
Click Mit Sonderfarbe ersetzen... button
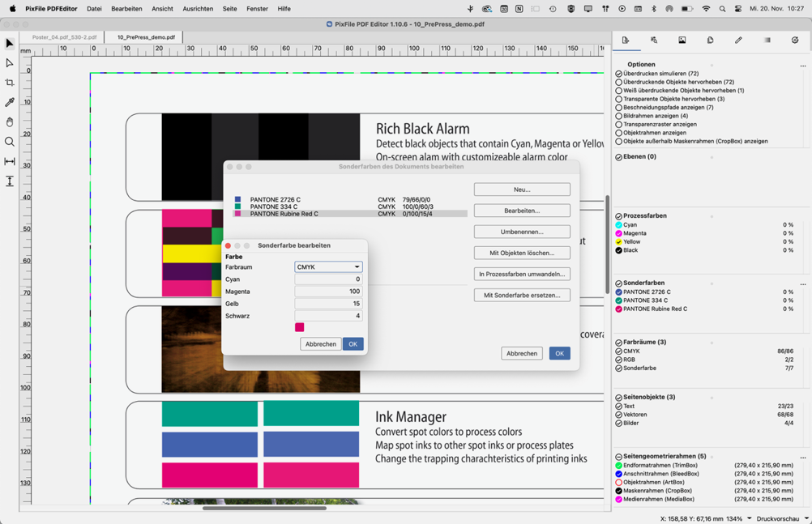(522, 295)
